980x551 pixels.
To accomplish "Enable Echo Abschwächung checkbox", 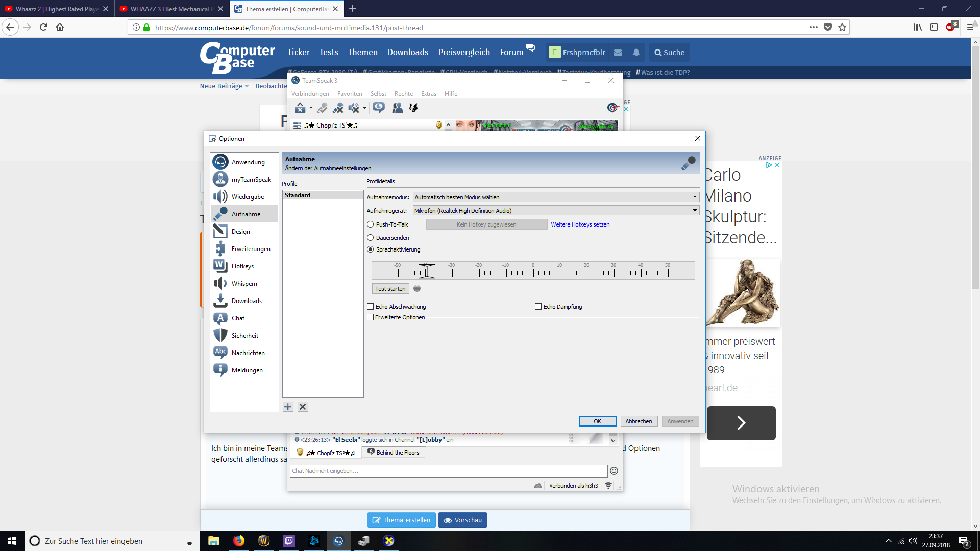I will (x=371, y=307).
